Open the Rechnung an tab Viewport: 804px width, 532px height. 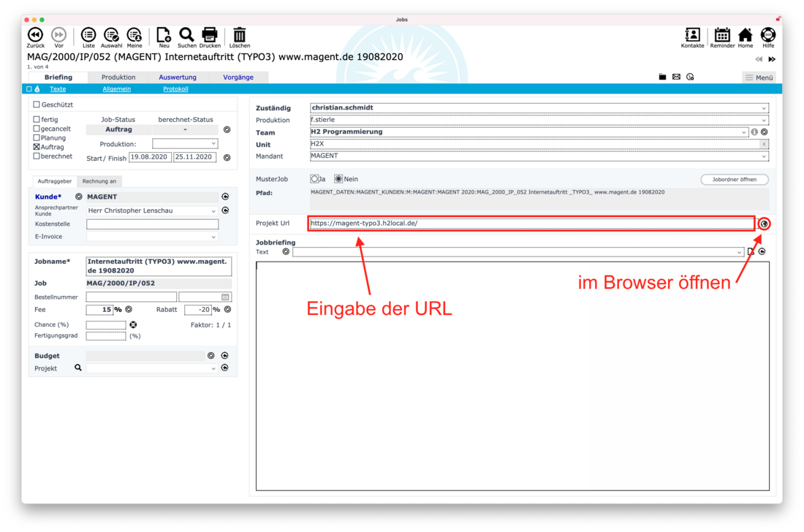99,181
